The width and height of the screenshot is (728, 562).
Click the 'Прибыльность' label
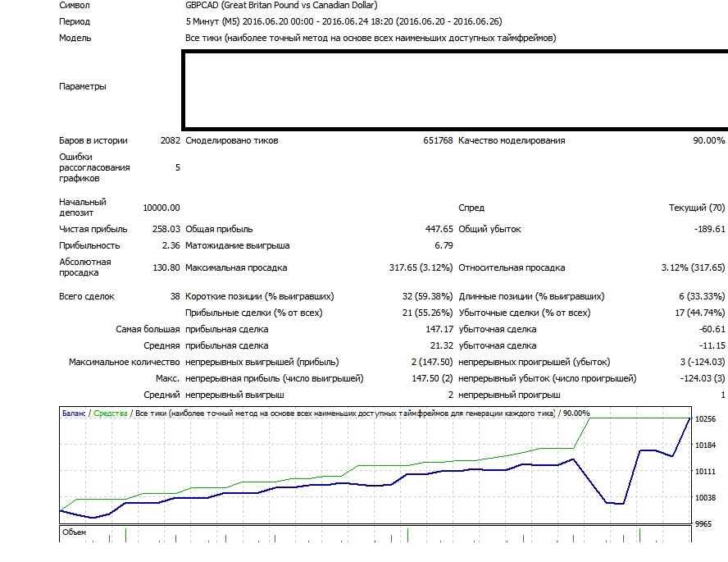(89, 245)
